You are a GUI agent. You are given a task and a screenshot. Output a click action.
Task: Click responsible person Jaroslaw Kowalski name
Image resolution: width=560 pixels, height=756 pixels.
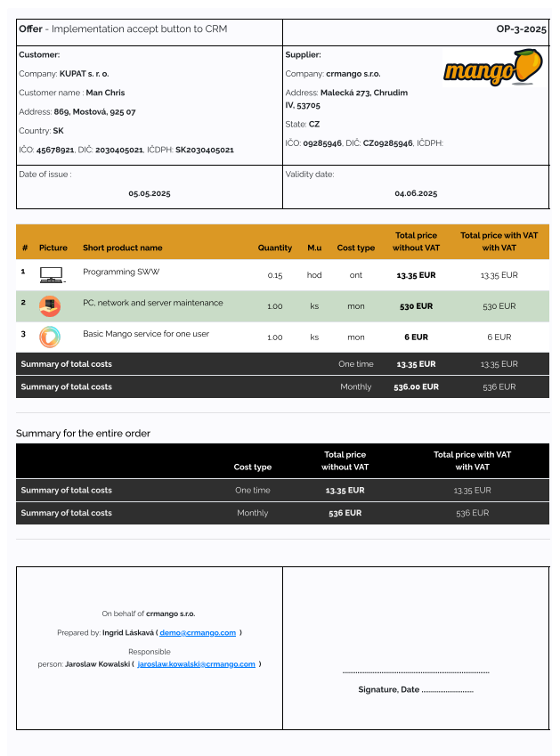tap(97, 664)
